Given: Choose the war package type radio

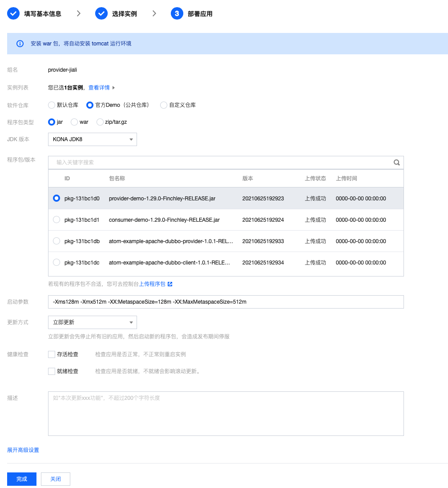Looking at the screenshot, I should point(74,122).
